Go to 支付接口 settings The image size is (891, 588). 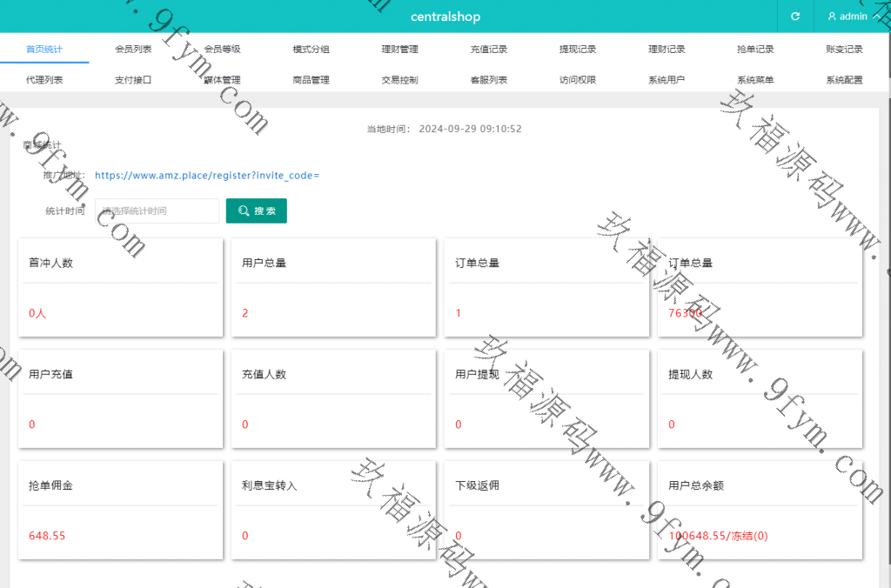[x=133, y=80]
